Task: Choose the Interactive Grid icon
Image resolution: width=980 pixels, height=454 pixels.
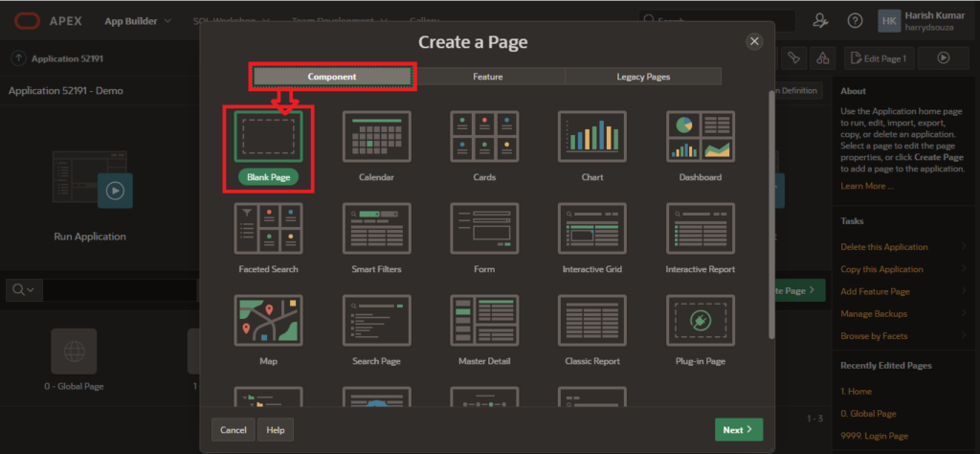Action: (591, 228)
